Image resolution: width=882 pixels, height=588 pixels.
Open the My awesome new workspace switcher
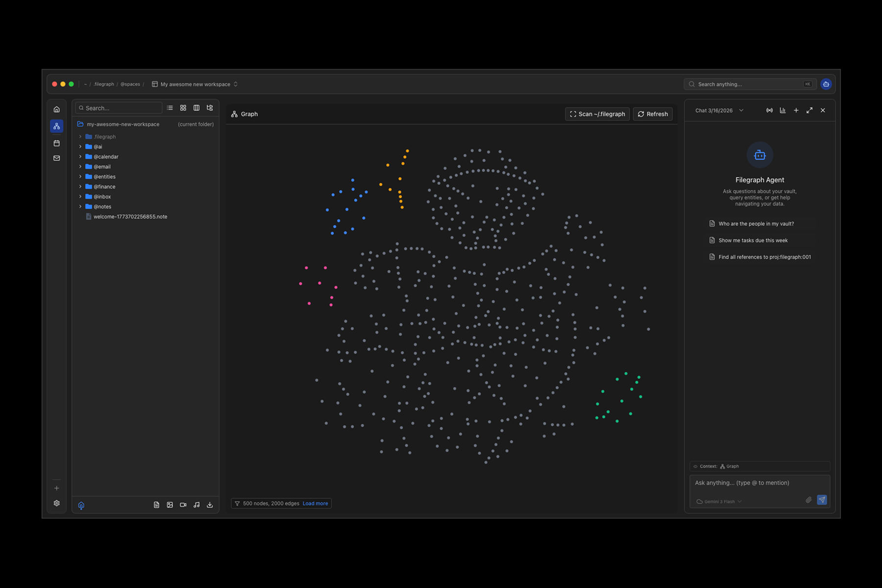(x=195, y=84)
